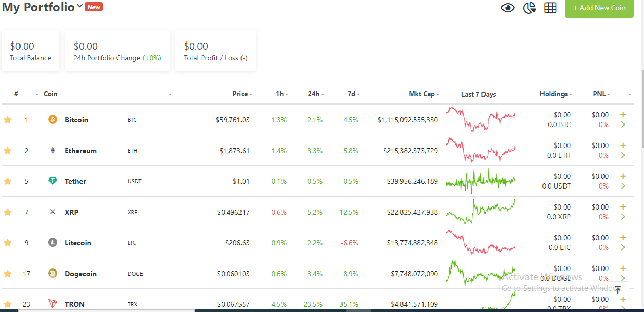
Task: Open the My Portfolio dropdown chevron
Action: (80, 7)
